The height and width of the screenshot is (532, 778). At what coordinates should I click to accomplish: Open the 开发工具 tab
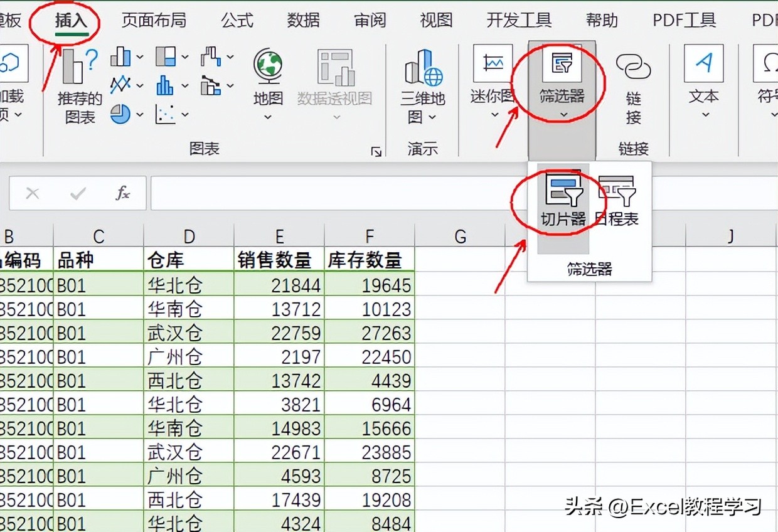pos(519,20)
